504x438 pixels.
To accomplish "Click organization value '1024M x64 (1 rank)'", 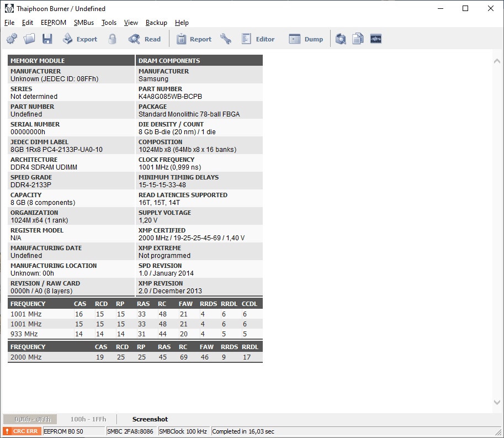I will pos(39,220).
